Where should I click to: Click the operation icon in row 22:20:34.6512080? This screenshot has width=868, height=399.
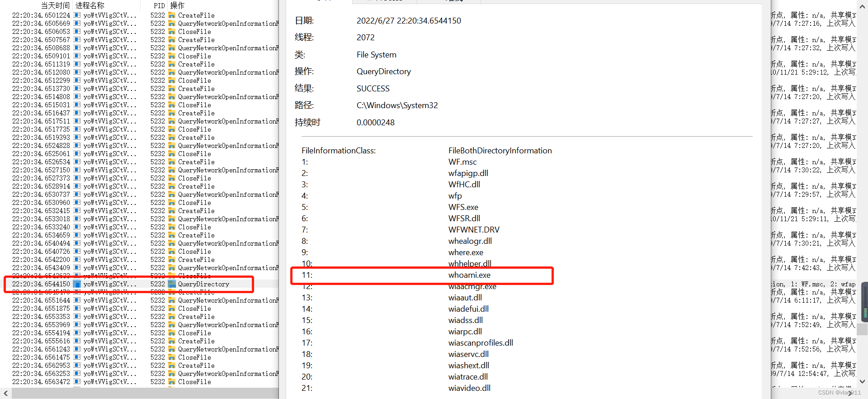point(172,72)
